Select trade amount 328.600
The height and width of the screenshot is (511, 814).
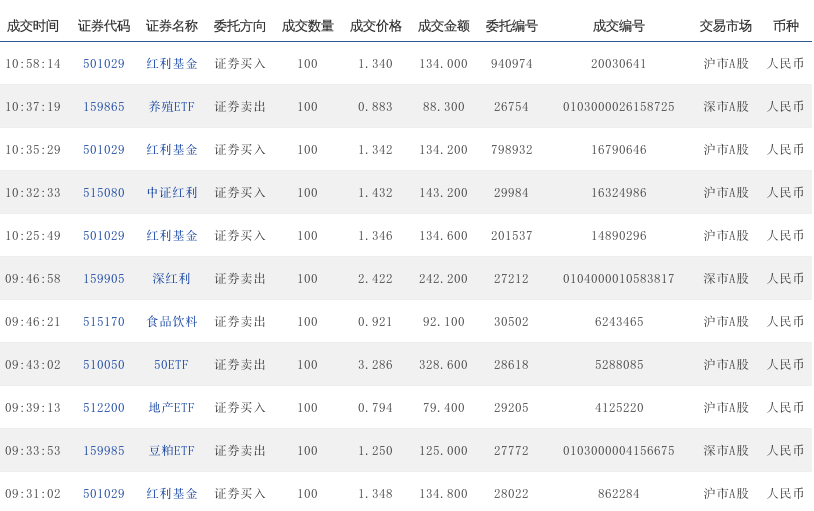coord(443,365)
